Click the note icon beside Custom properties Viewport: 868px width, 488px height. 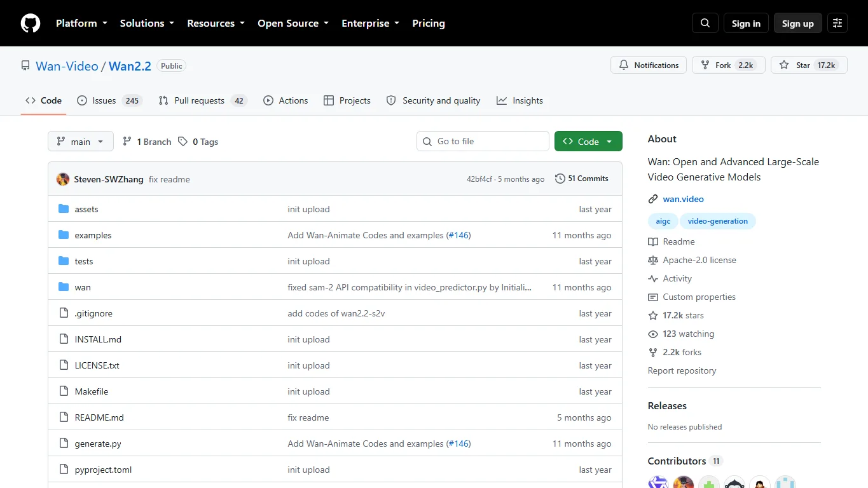click(653, 297)
